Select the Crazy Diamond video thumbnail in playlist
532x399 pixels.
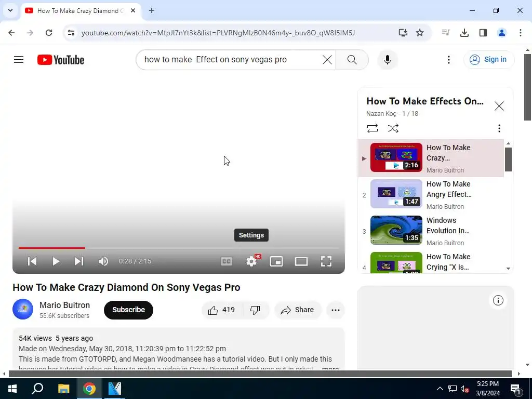[x=396, y=157]
